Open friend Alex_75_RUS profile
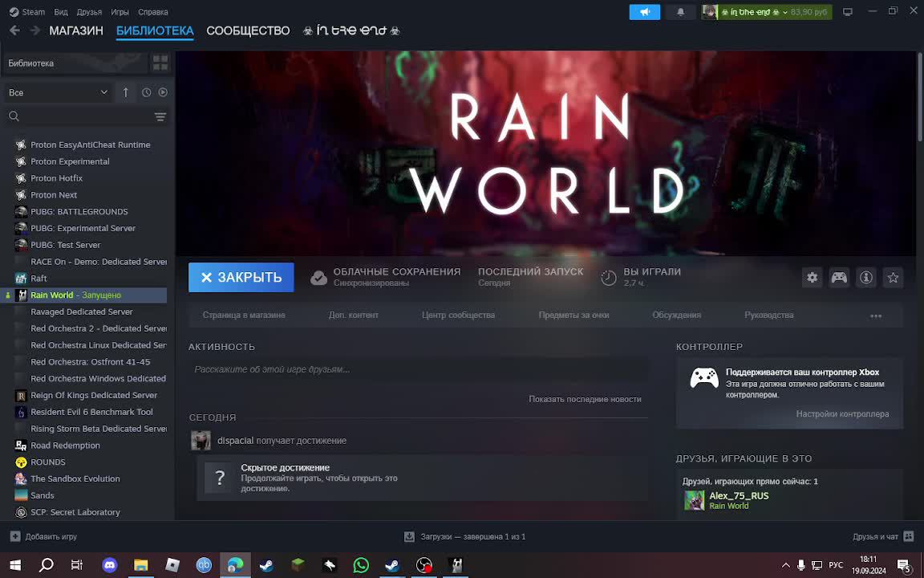 (739, 496)
